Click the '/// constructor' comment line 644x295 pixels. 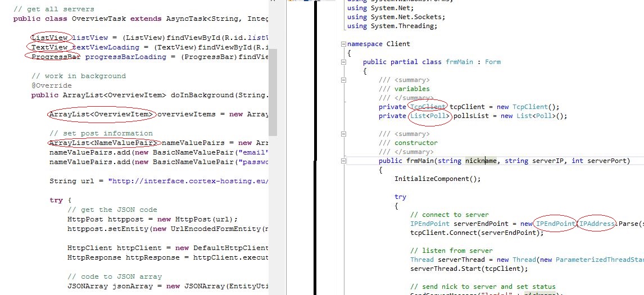coord(408,143)
